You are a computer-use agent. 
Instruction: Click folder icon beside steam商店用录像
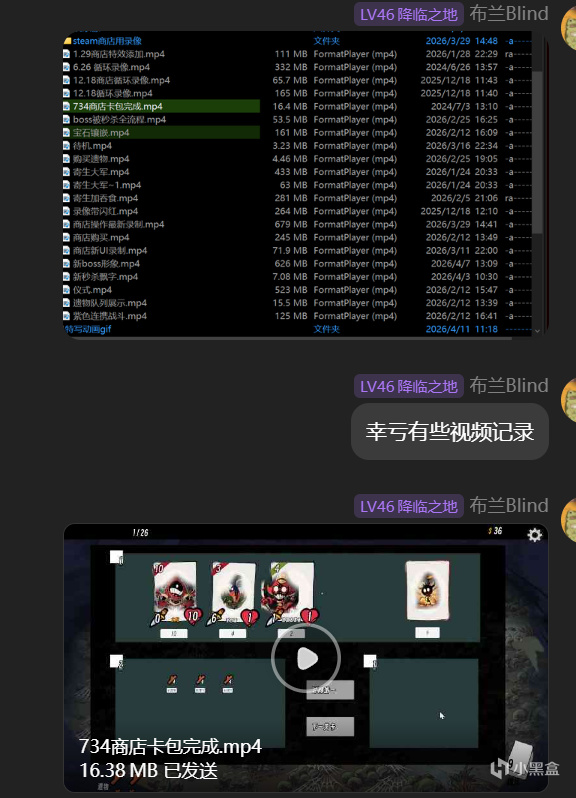[67, 41]
